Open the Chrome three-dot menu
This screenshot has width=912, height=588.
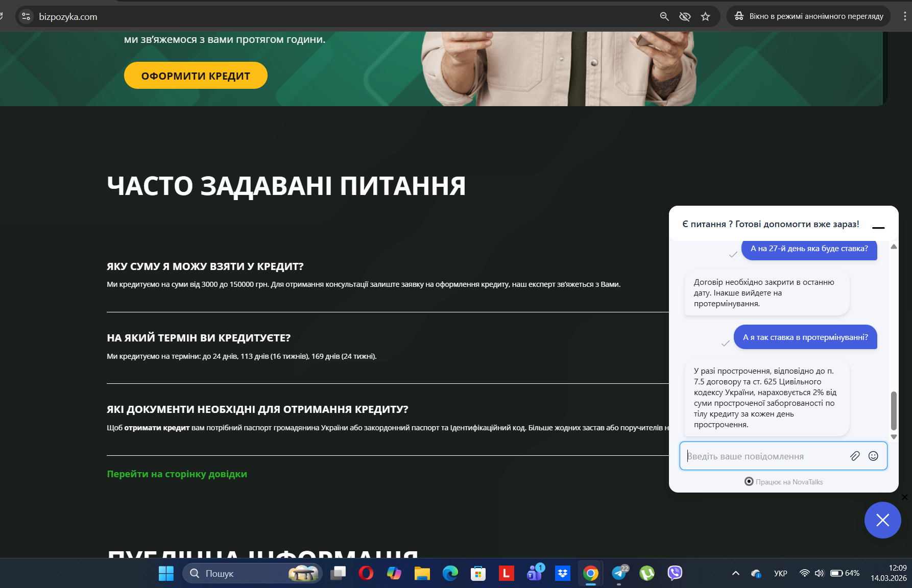[904, 16]
